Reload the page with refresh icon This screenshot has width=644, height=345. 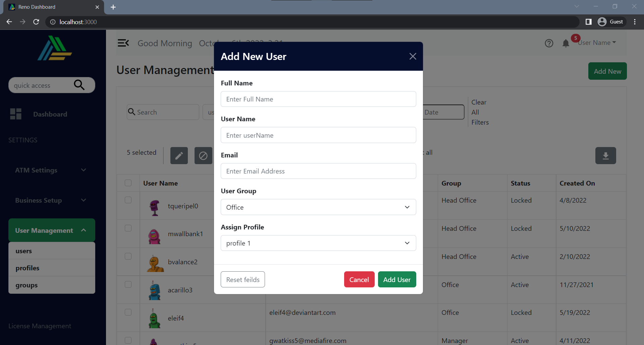(36, 22)
